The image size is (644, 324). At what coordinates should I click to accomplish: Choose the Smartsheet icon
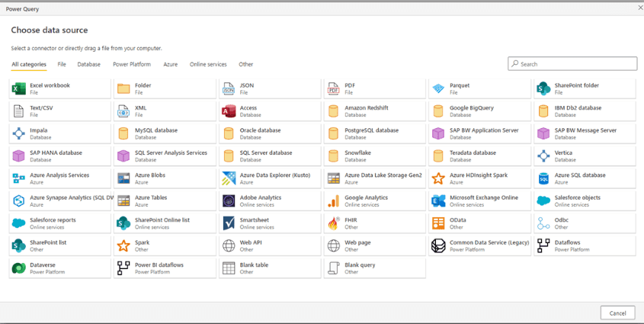click(229, 223)
